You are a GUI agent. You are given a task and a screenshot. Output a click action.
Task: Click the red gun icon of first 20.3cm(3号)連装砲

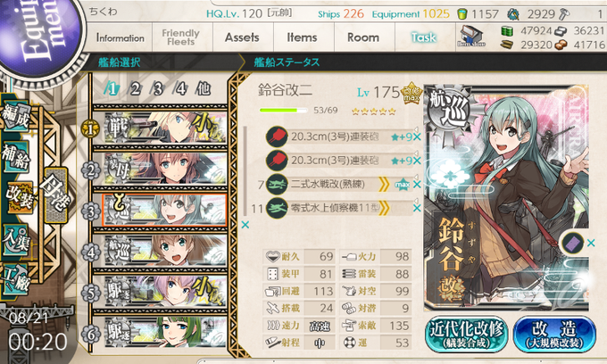coord(277,136)
